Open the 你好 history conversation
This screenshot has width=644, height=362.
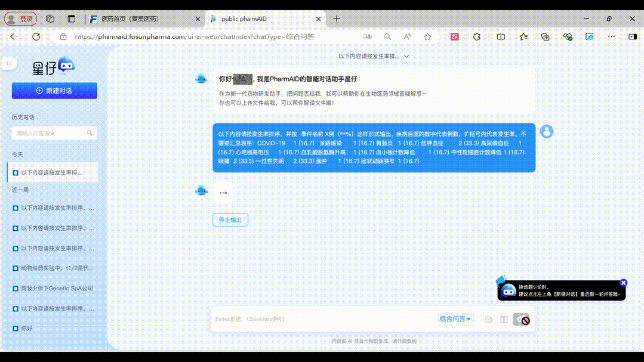coord(27,328)
